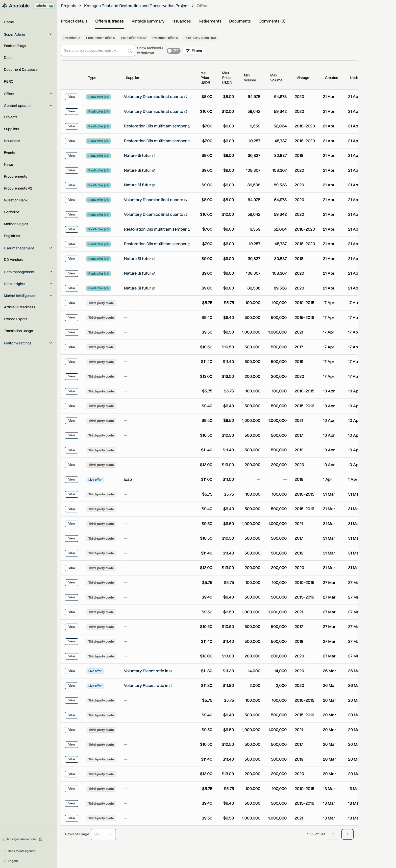Switch to Retirements tab
This screenshot has width=396, height=868.
click(210, 21)
